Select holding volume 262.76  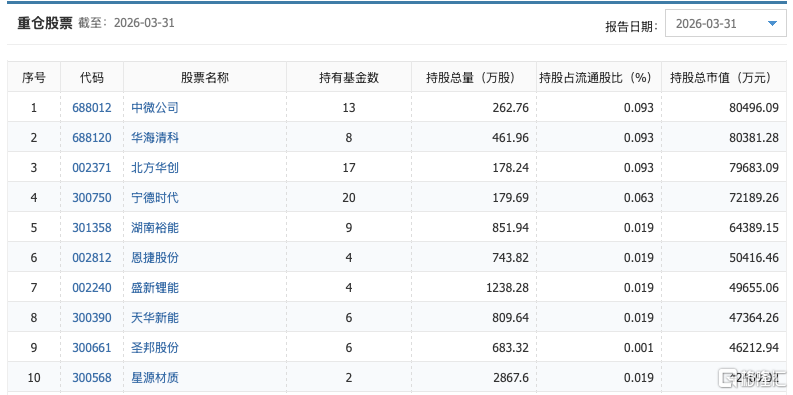[511, 108]
